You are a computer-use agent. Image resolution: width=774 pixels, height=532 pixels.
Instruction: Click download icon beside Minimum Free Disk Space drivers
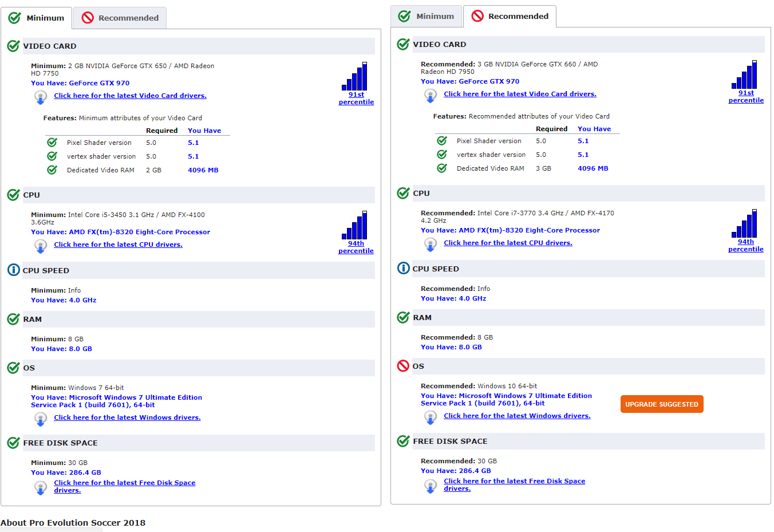coord(41,487)
